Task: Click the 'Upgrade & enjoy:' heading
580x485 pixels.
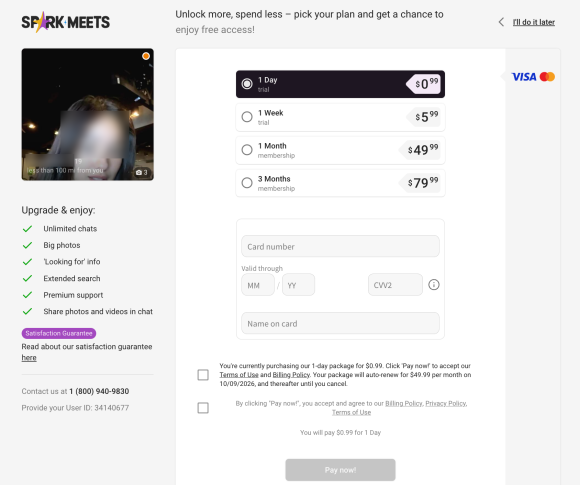Action: coord(58,210)
